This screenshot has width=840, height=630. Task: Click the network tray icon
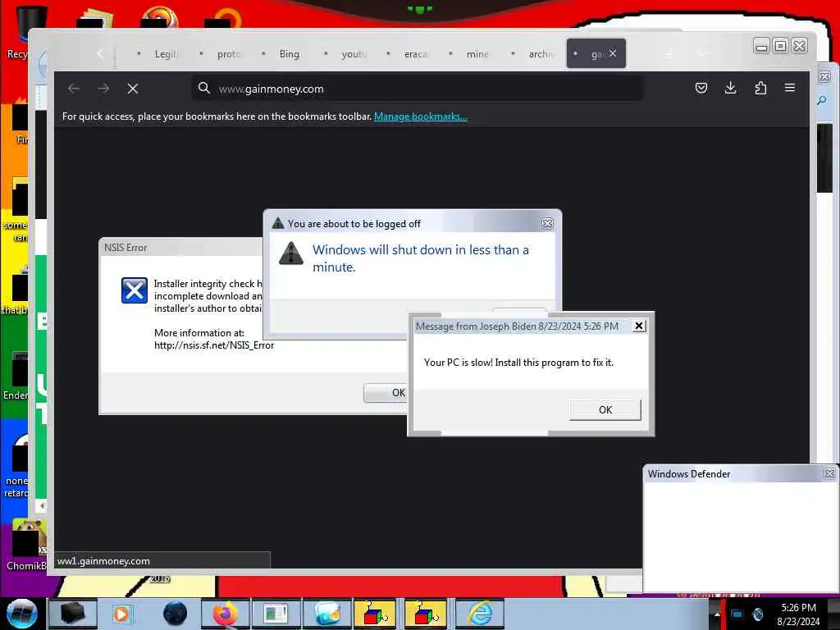tap(737, 614)
